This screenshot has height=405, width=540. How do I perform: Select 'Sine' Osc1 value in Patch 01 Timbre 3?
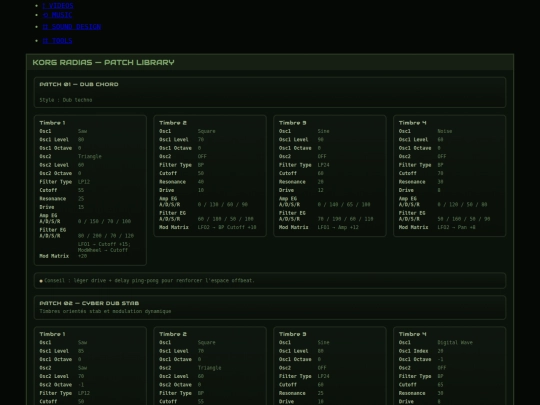[323, 131]
